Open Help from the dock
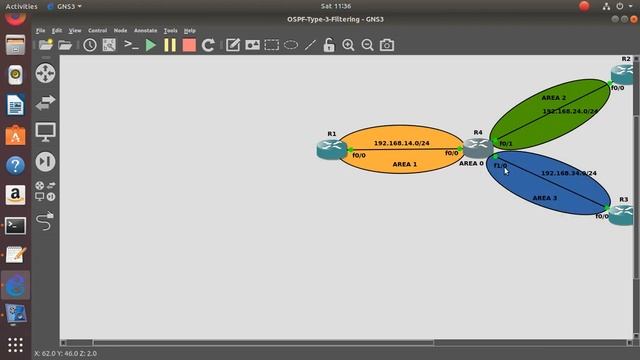The height and width of the screenshot is (360, 640). coord(16,166)
